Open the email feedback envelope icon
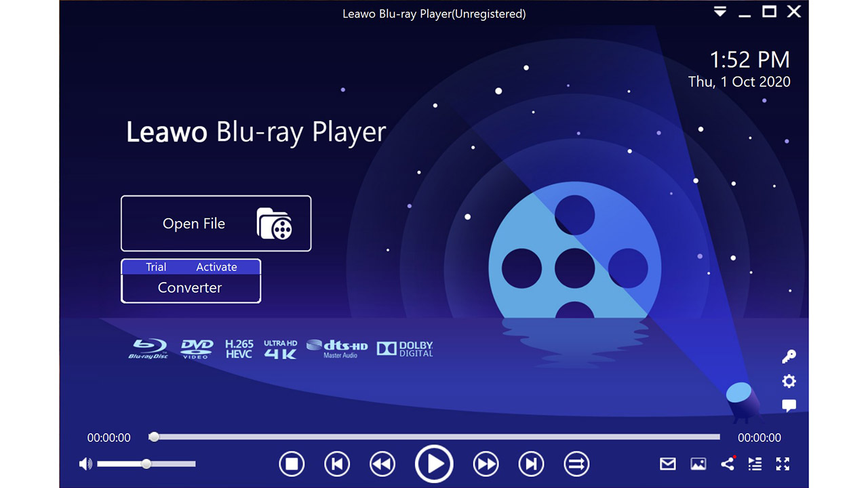Image resolution: width=868 pixels, height=488 pixels. tap(668, 464)
